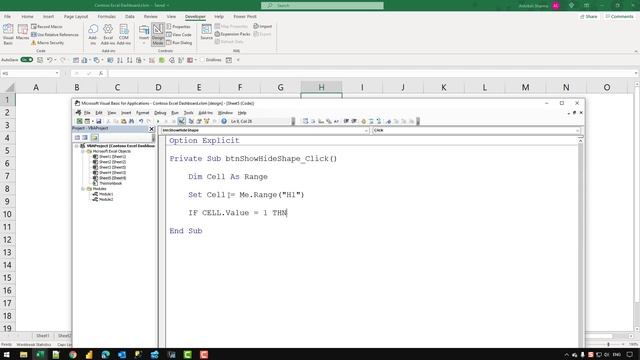Click Import in XML group
This screenshot has height=360, width=640.
click(x=262, y=26)
